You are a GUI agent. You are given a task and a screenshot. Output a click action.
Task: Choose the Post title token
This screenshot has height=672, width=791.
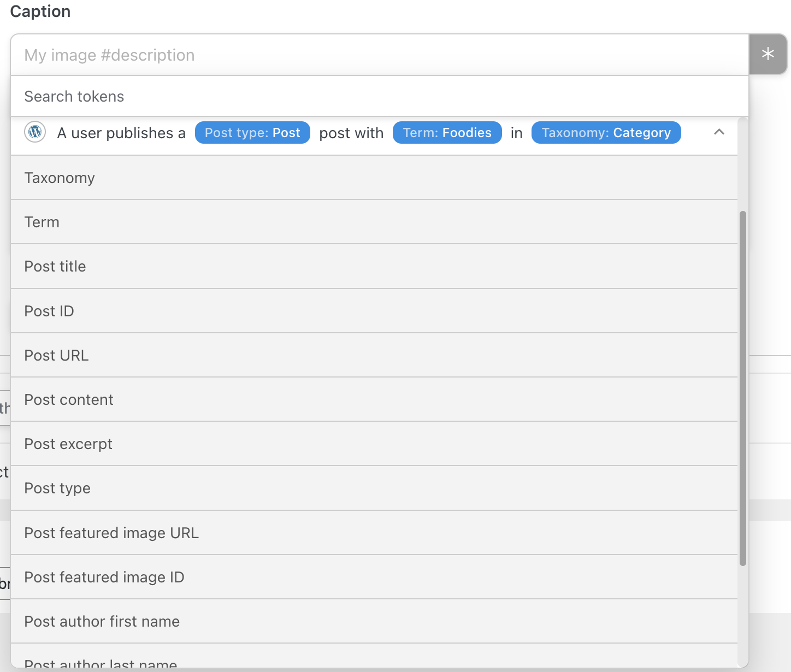coord(374,266)
